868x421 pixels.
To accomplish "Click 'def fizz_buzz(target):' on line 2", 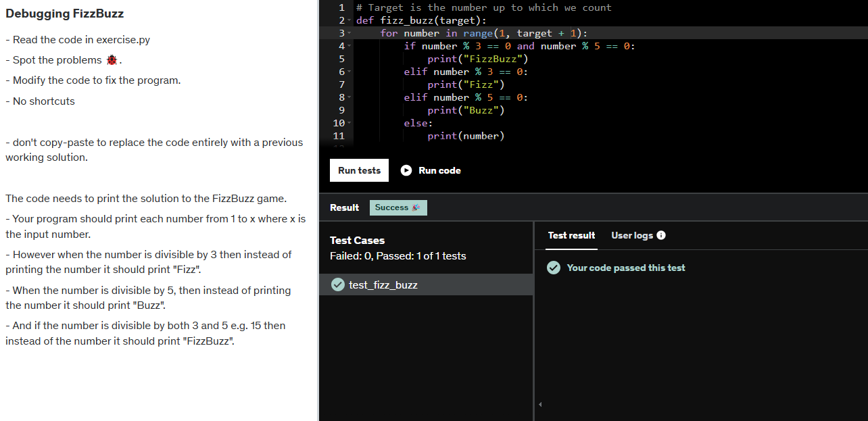I will click(421, 20).
